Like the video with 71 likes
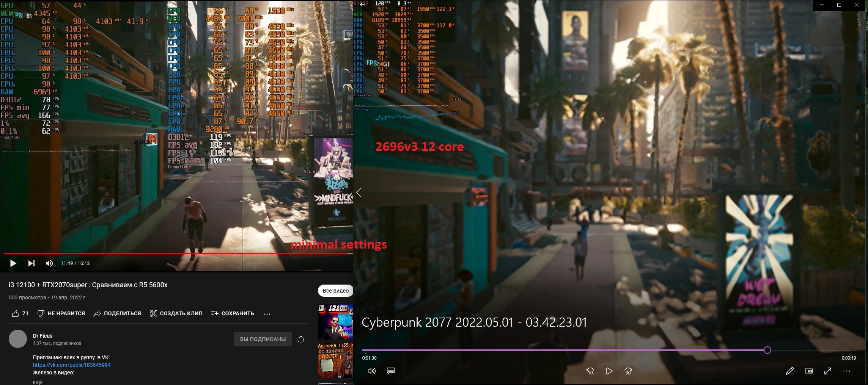This screenshot has width=868, height=385. pyautogui.click(x=20, y=313)
